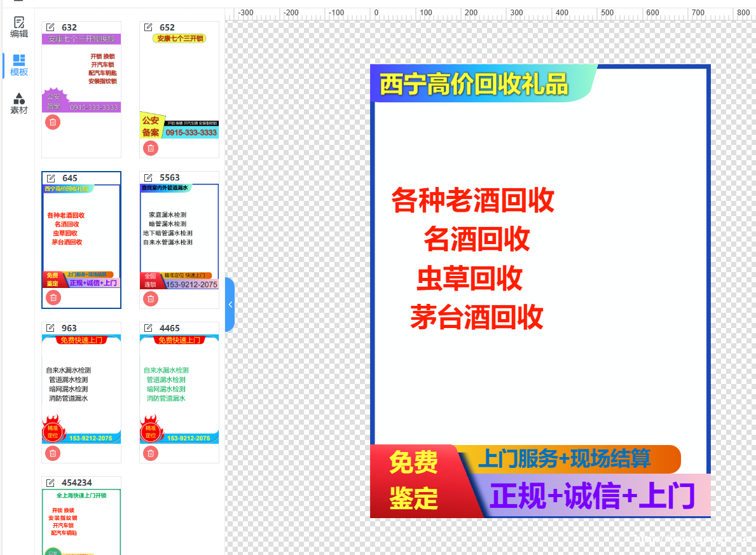Open template 632 with its pencil edit icon
The image size is (756, 555).
51,27
